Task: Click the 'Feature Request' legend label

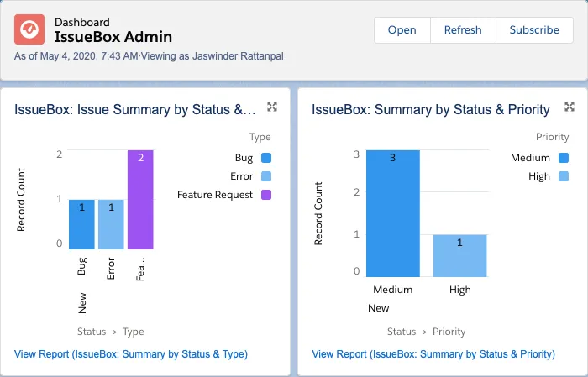Action: [x=215, y=195]
